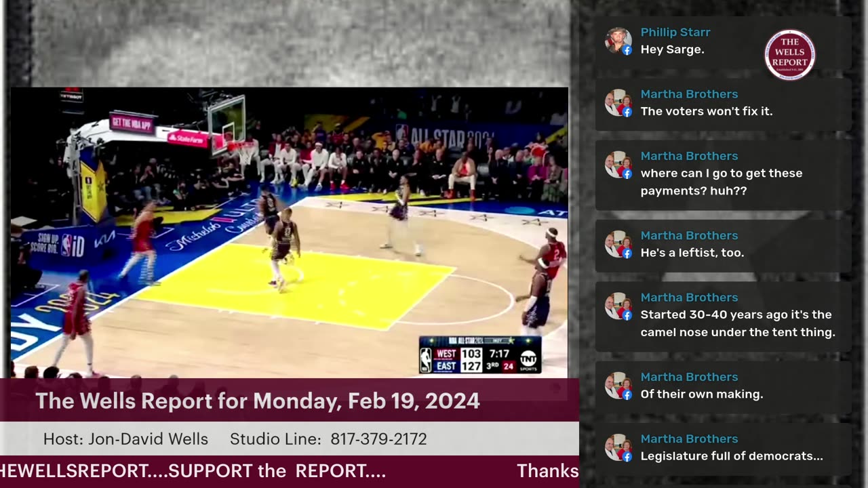This screenshot has height=488, width=868.
Task: Click Martha Brothers name above 'where can I go' comment
Action: (x=689, y=155)
